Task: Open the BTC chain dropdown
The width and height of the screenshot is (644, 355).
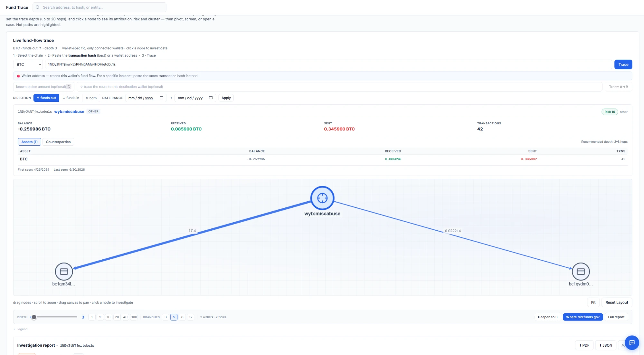Action: click(28, 64)
